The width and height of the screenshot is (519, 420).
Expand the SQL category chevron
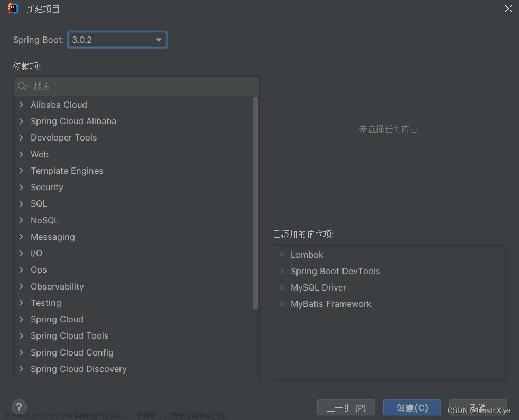[x=21, y=203]
